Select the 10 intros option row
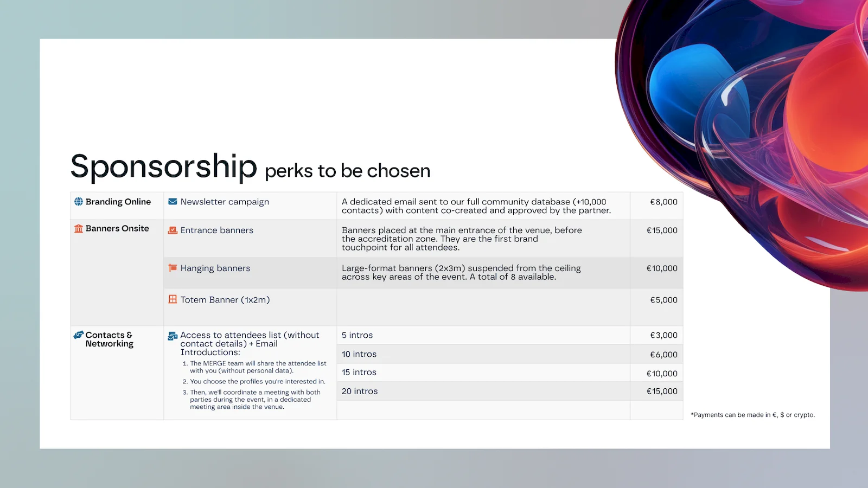 point(359,354)
